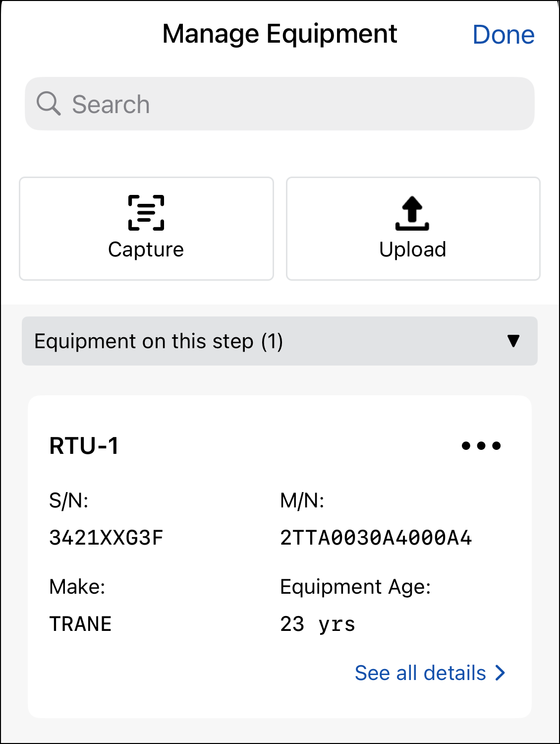560x744 pixels.
Task: Select the Capture button label
Action: point(146,249)
